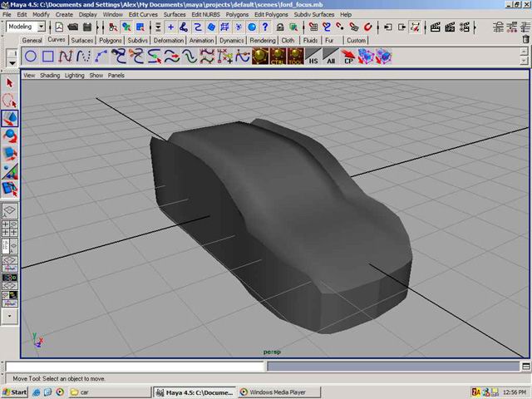Select the Scale tool in the toolbox
This screenshot has width=532, height=399.
(10, 153)
